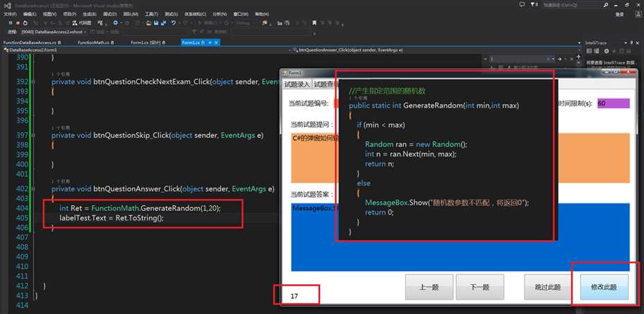Expand the editor find box toggle arrow
The width and height of the screenshot is (644, 314).
(x=485, y=59)
